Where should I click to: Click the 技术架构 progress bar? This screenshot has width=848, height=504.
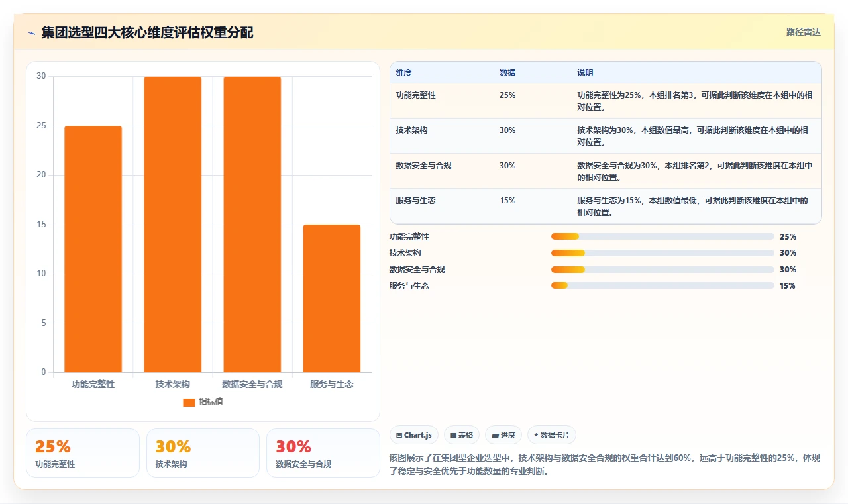coord(662,253)
